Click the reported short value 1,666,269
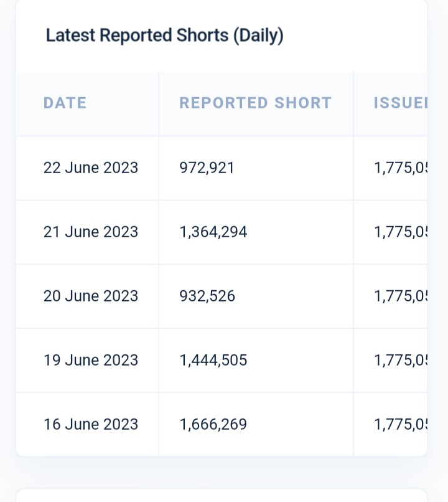 click(213, 425)
